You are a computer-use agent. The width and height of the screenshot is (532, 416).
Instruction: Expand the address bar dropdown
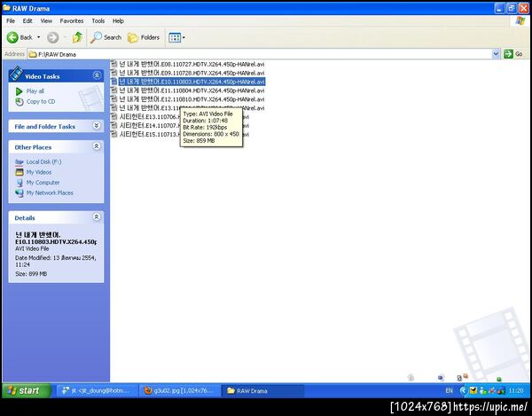click(496, 54)
